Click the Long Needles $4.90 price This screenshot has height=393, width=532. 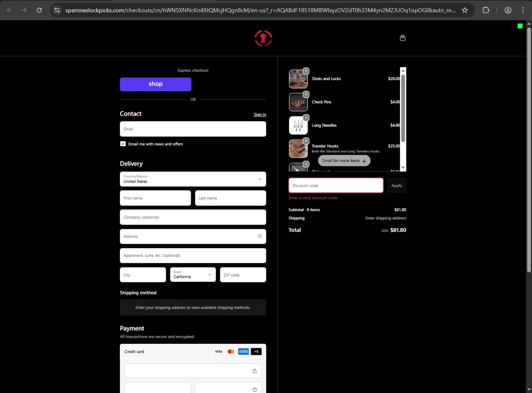point(395,125)
